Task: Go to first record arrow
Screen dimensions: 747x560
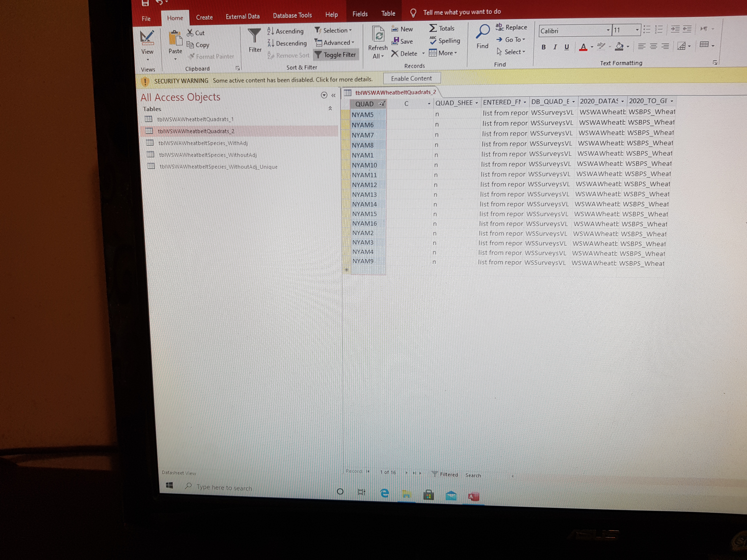Action: (x=368, y=471)
